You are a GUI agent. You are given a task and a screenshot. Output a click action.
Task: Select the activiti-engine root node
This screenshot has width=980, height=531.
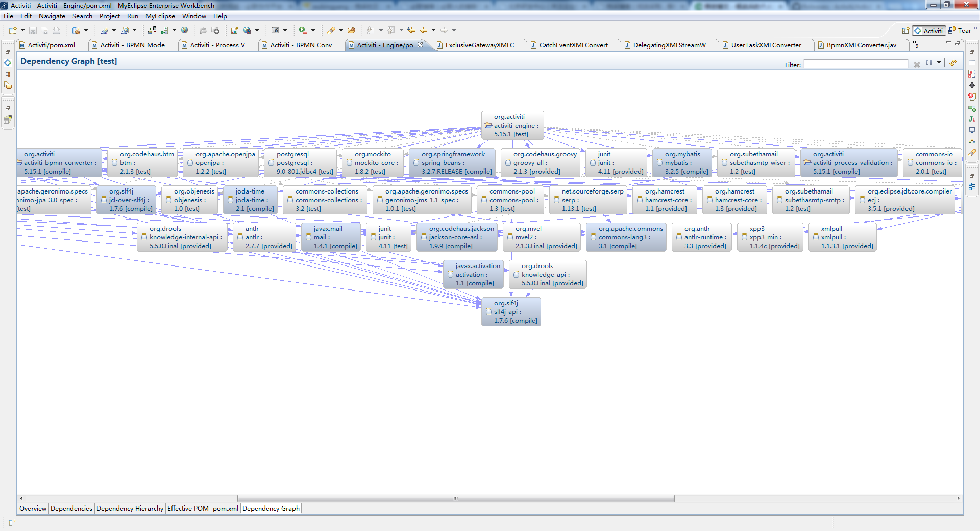[512, 126]
